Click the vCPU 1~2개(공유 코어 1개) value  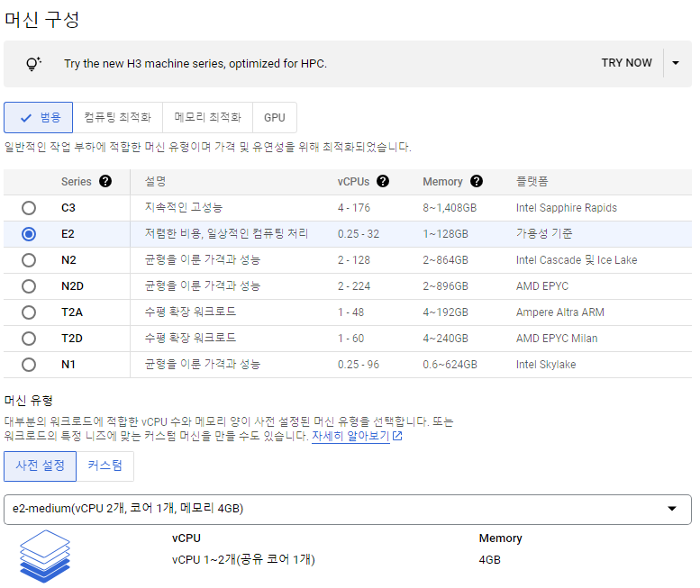click(x=243, y=560)
